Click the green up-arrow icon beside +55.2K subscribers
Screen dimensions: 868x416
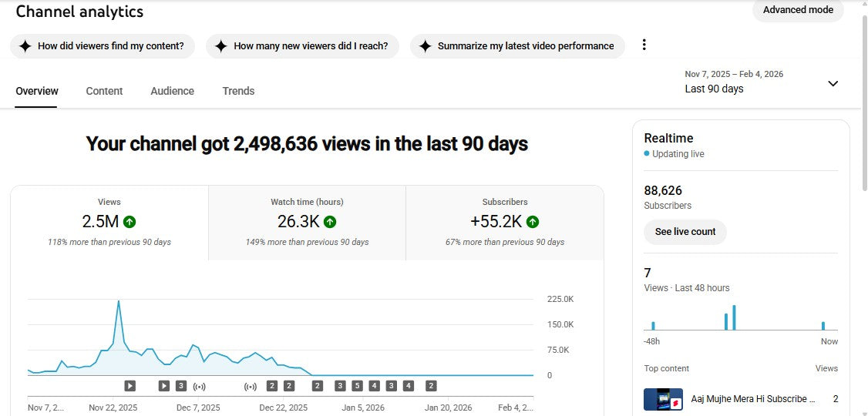(x=533, y=222)
